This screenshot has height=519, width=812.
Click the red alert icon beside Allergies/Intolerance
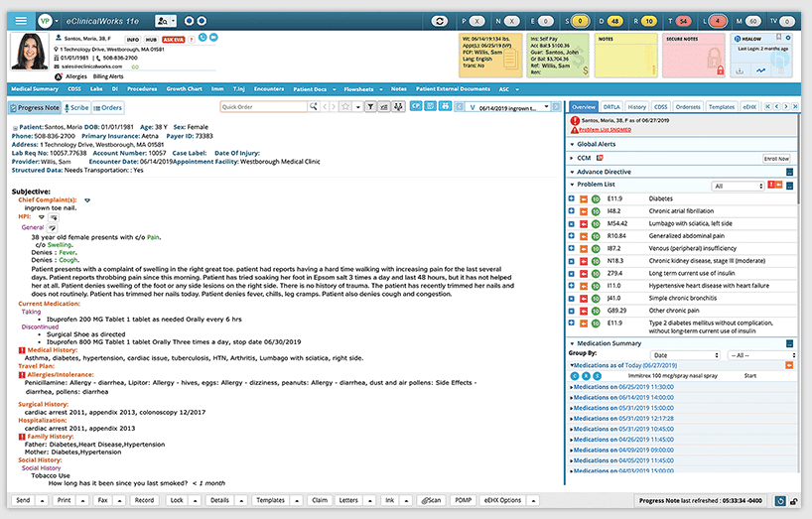tap(22, 375)
